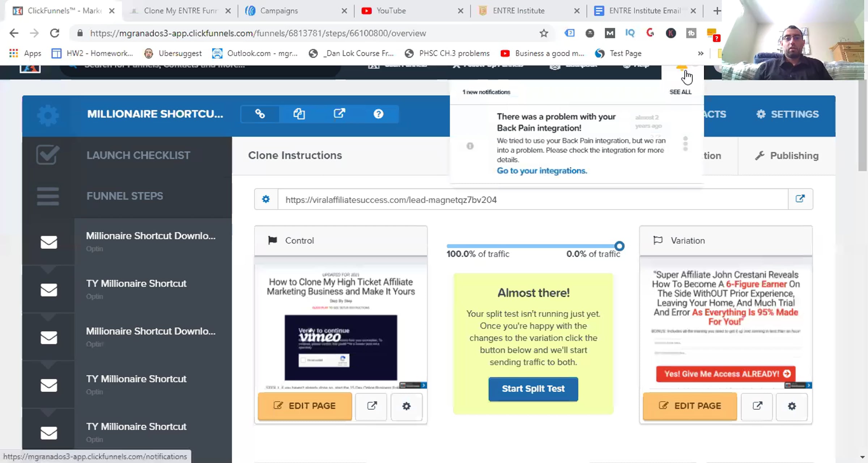Open the funnel SETTINGS tab
This screenshot has width=868, height=463.
[x=787, y=114]
